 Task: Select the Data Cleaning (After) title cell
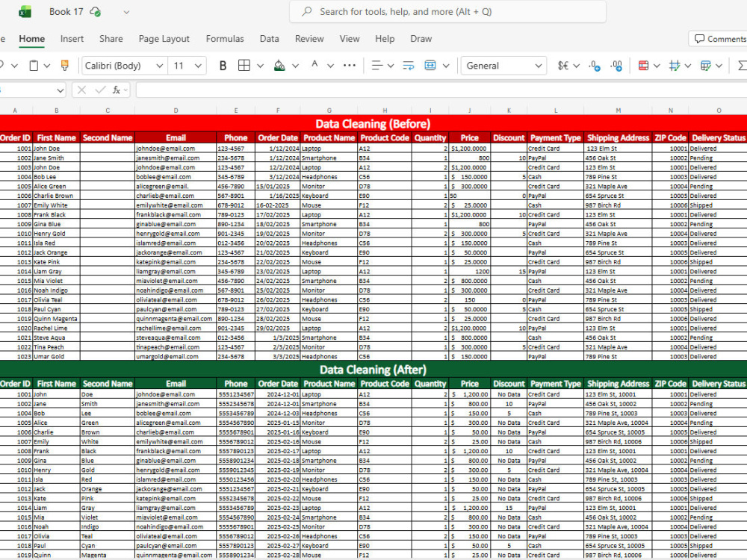[x=373, y=370]
